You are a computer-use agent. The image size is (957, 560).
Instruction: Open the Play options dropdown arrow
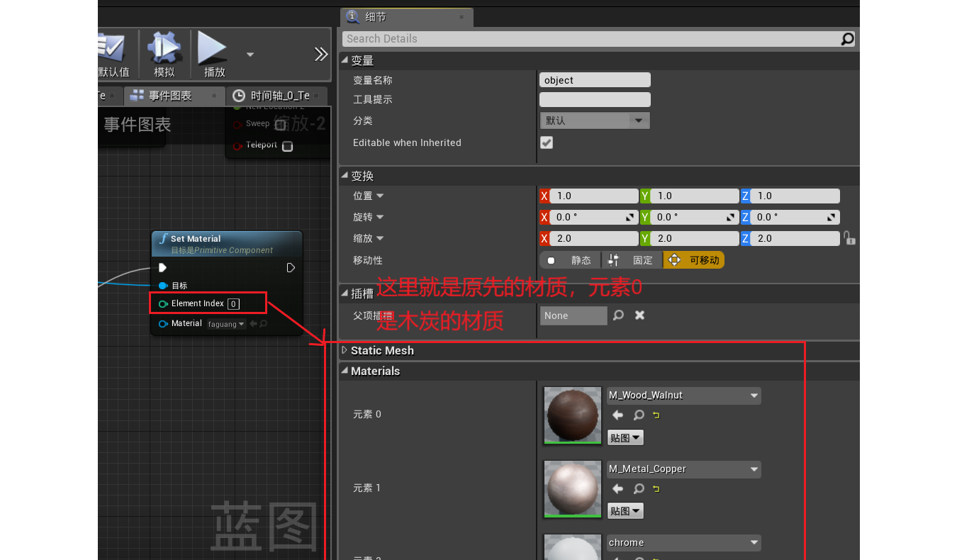click(x=250, y=54)
